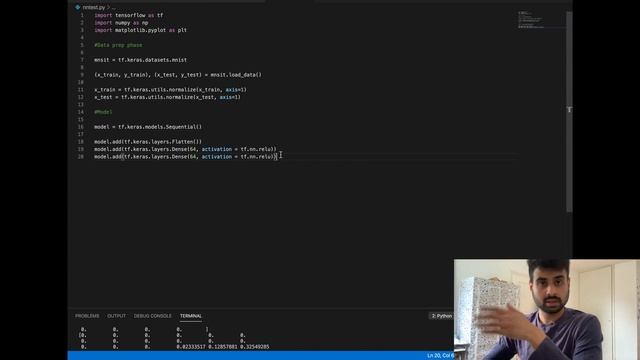Click the #Model comment line
The height and width of the screenshot is (360, 640).
(x=103, y=112)
